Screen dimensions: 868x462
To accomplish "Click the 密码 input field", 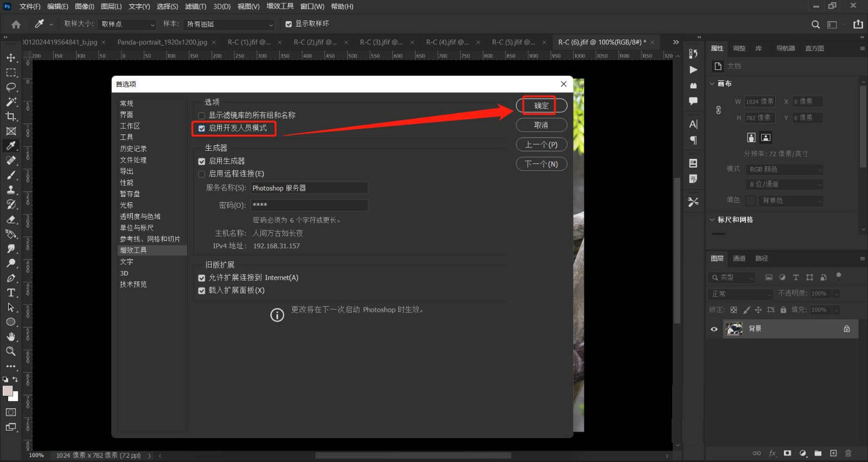I will [x=309, y=205].
